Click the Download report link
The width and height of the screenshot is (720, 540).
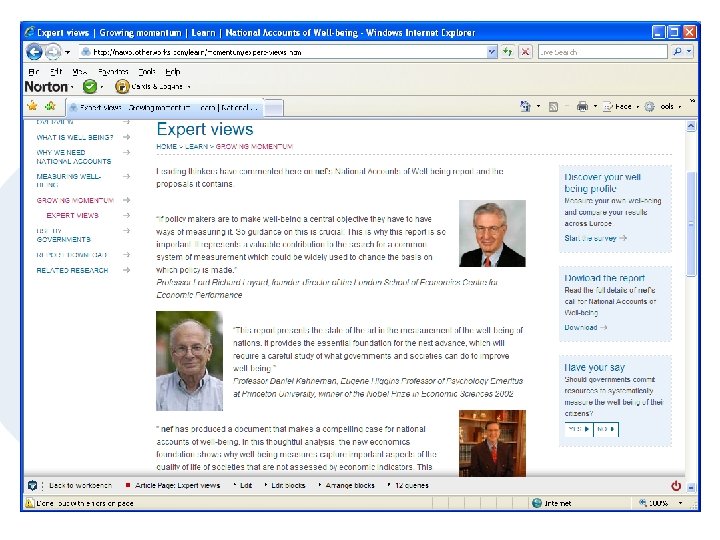click(x=585, y=327)
